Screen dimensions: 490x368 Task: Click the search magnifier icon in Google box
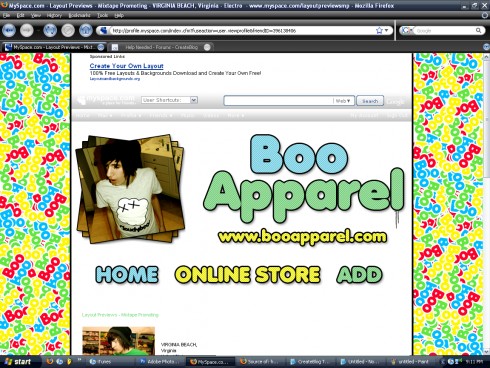click(478, 30)
